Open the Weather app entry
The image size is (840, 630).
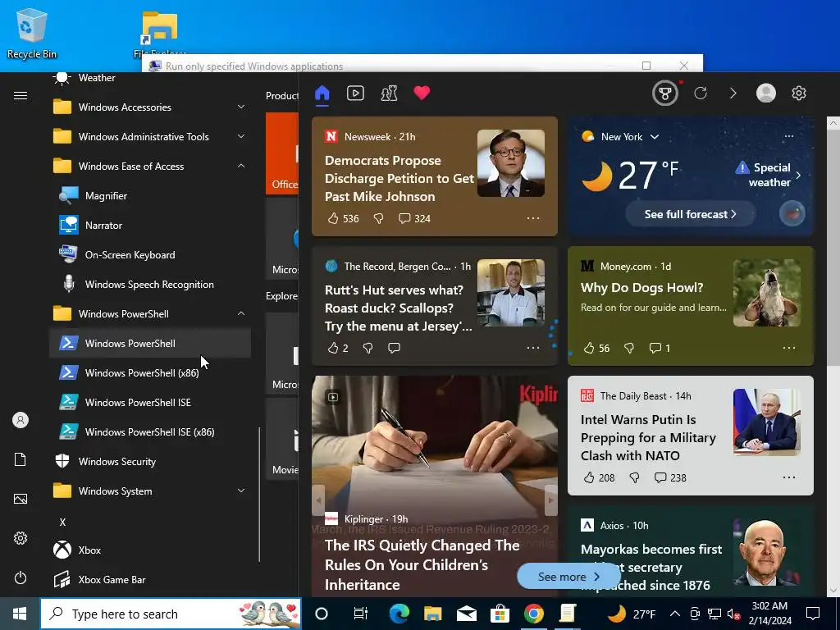(x=149, y=79)
